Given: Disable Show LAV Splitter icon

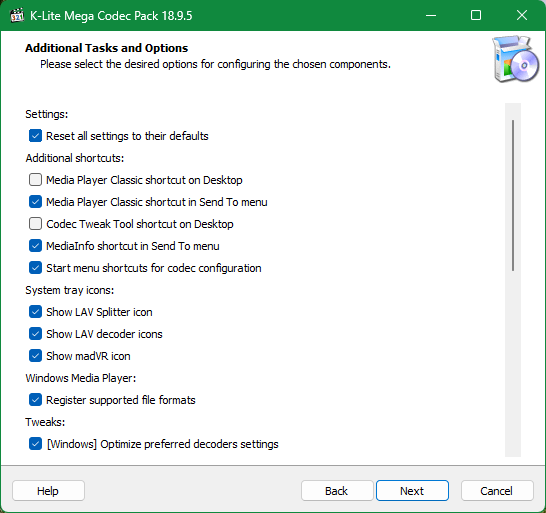Looking at the screenshot, I should coord(35,312).
